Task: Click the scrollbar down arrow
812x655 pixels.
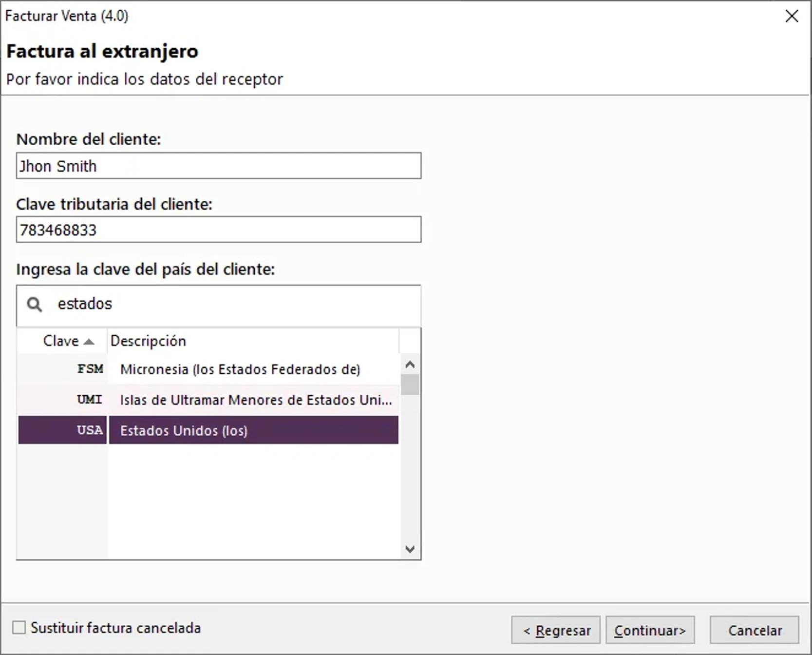Action: [410, 549]
